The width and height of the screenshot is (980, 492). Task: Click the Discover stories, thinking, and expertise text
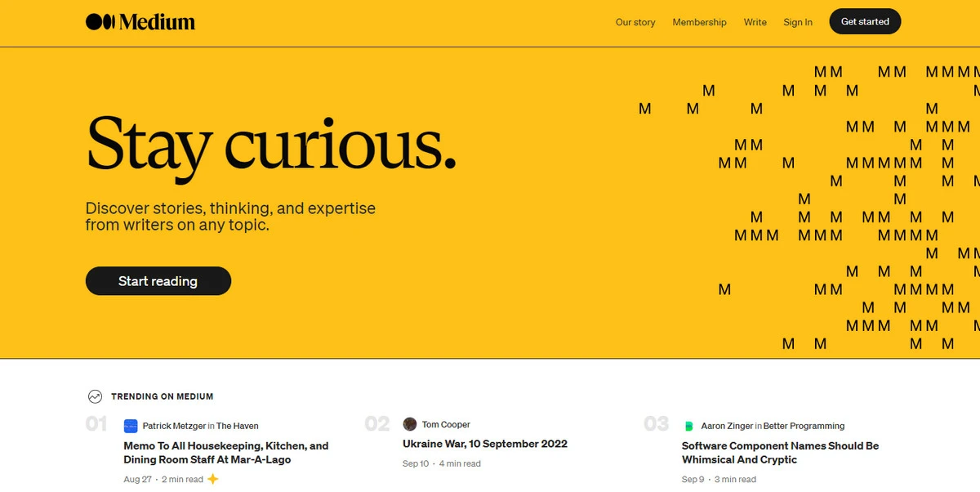230,216
